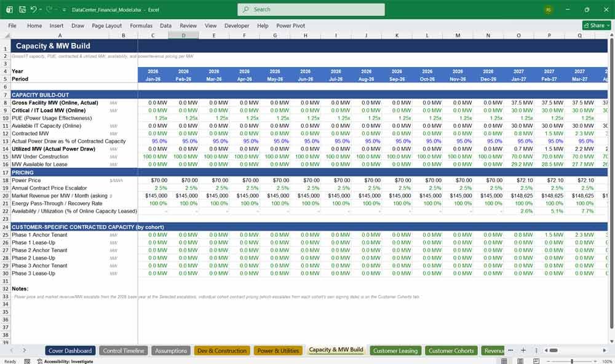Open Customize Quick Access Toolbar dropdown

[64, 10]
